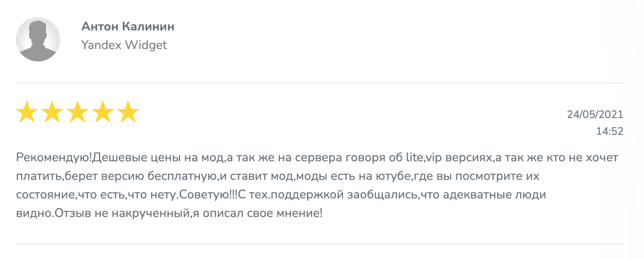Select the fourth yellow rating star
The image size is (644, 259).
click(102, 112)
